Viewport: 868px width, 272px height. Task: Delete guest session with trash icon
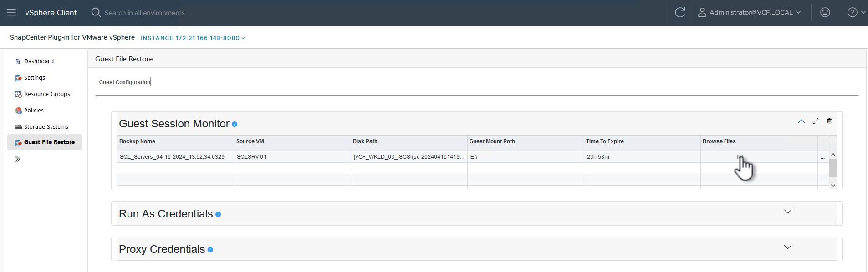click(829, 121)
